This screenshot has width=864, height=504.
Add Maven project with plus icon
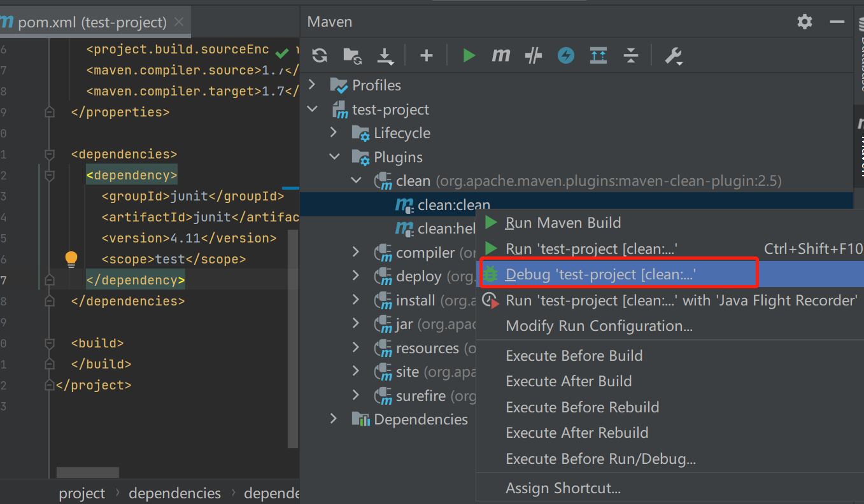[x=427, y=56]
